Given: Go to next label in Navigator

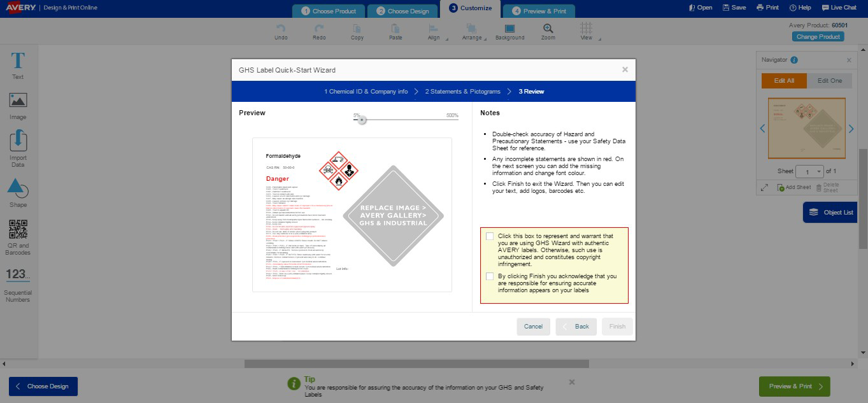Looking at the screenshot, I should (851, 129).
